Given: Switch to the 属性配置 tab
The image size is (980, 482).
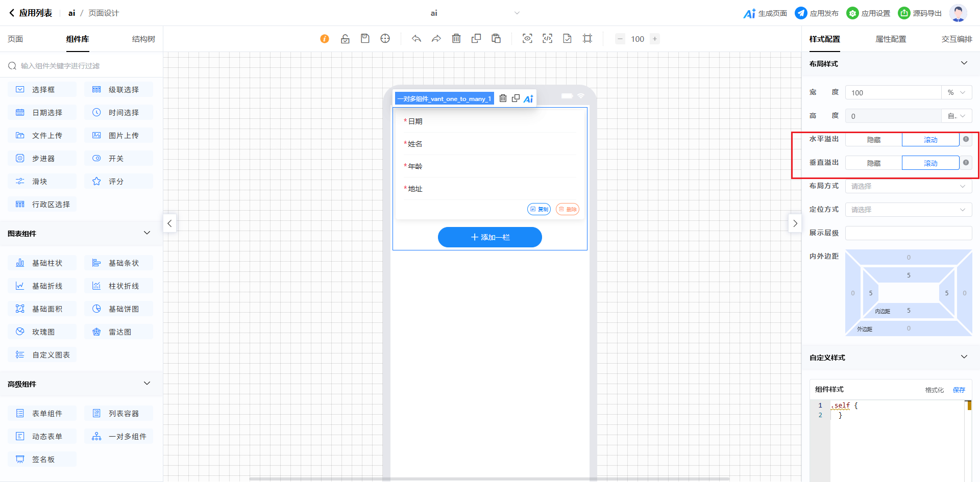Looking at the screenshot, I should tap(891, 39).
